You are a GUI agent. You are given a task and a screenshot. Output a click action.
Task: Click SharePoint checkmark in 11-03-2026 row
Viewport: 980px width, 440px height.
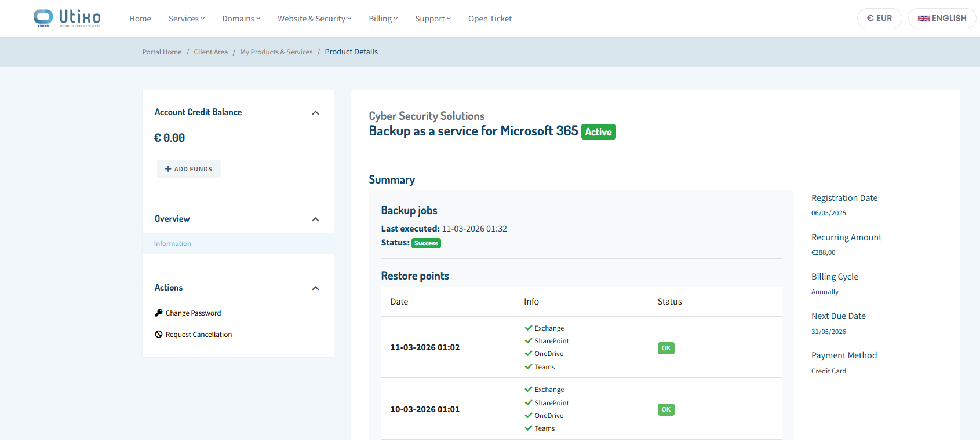(x=528, y=340)
